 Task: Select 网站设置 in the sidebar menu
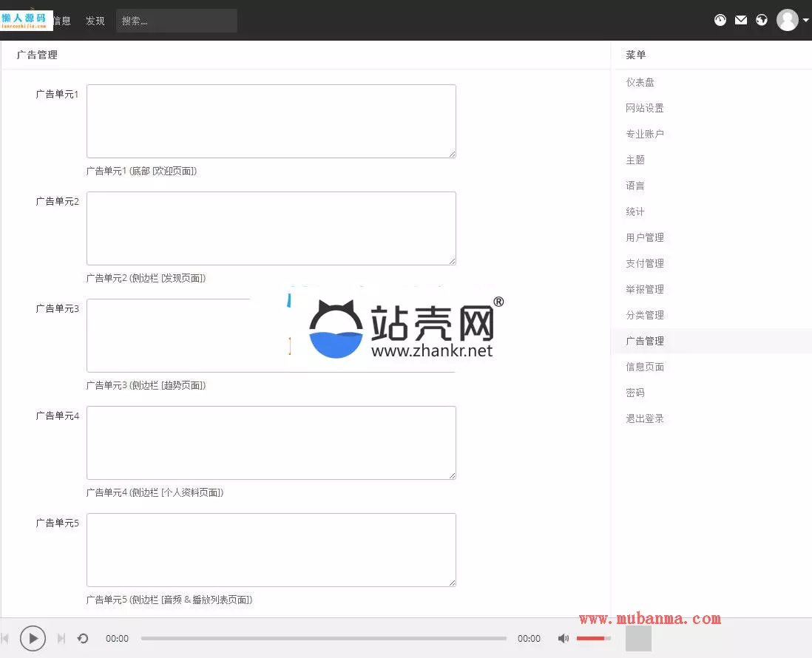[x=645, y=108]
